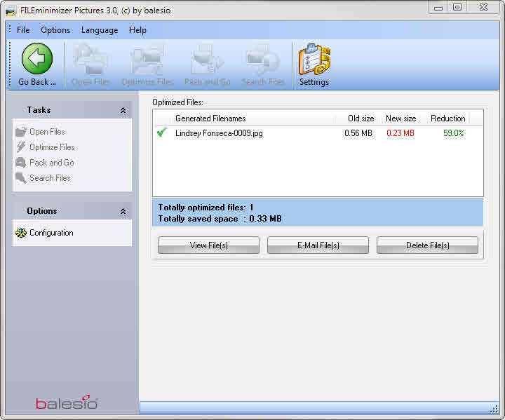
Task: Select Optimize Files in Tasks panel
Action: coord(52,147)
